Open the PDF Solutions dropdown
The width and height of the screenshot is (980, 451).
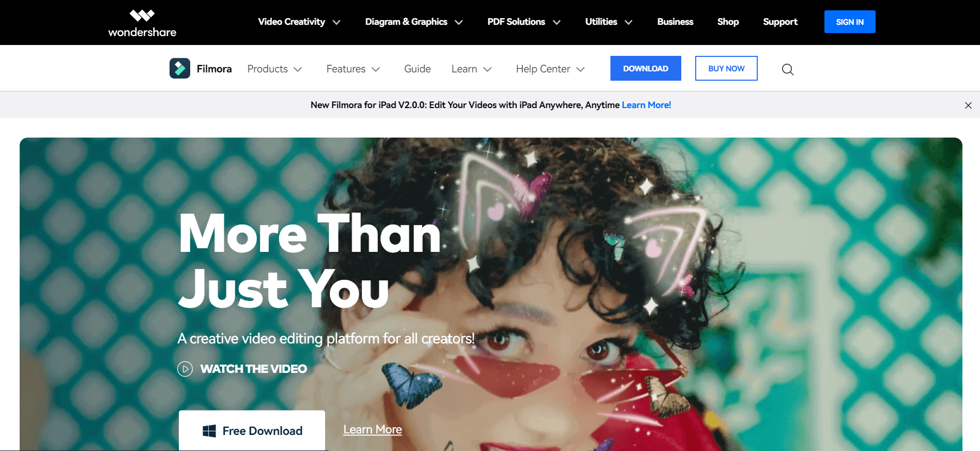(x=524, y=22)
